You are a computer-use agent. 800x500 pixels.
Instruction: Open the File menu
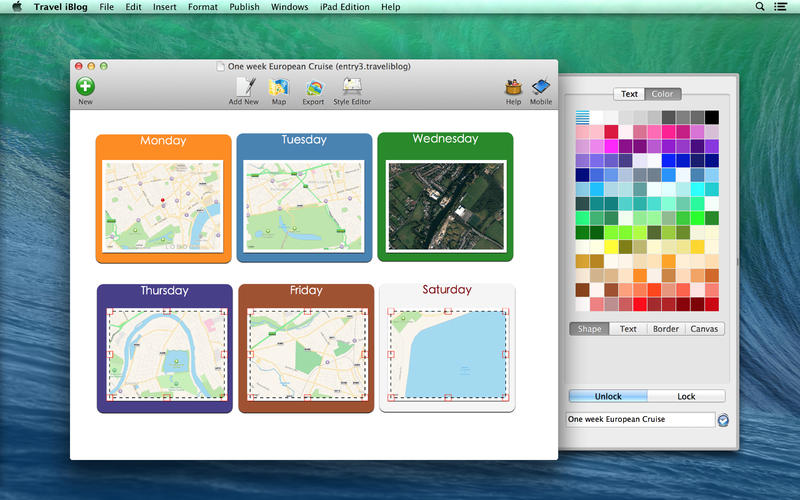[x=107, y=7]
